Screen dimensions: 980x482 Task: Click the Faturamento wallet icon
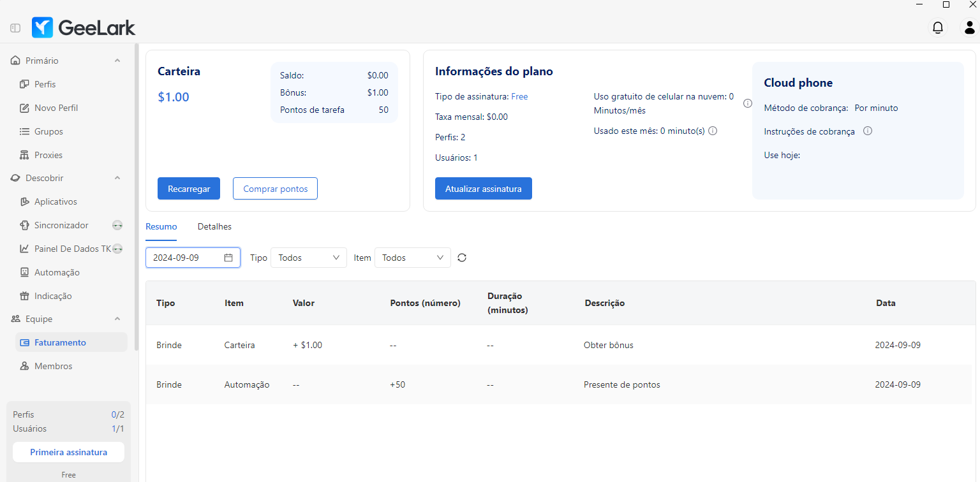click(24, 342)
